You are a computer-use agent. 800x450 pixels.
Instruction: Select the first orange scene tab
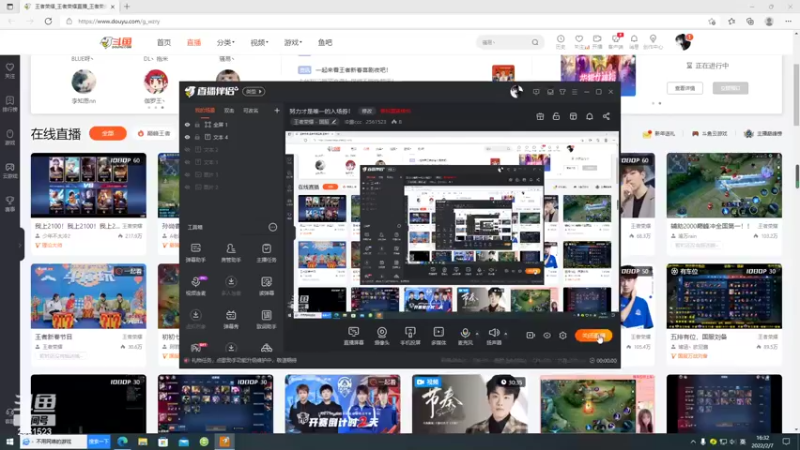[205, 110]
